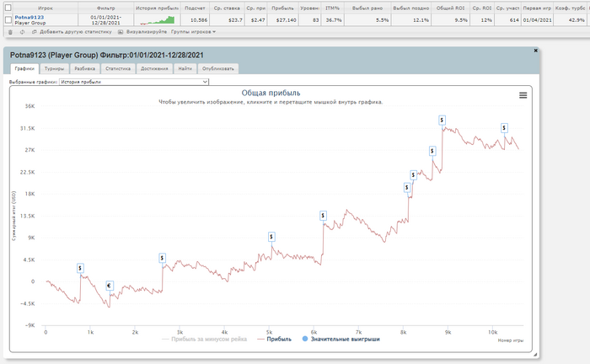The width and height of the screenshot is (590, 364).
Task: Click the add another statistic icon
Action: coord(35,32)
